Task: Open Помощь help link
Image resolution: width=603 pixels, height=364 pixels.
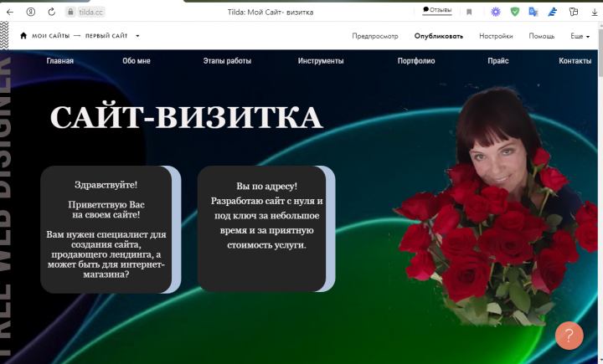Action: click(x=542, y=36)
